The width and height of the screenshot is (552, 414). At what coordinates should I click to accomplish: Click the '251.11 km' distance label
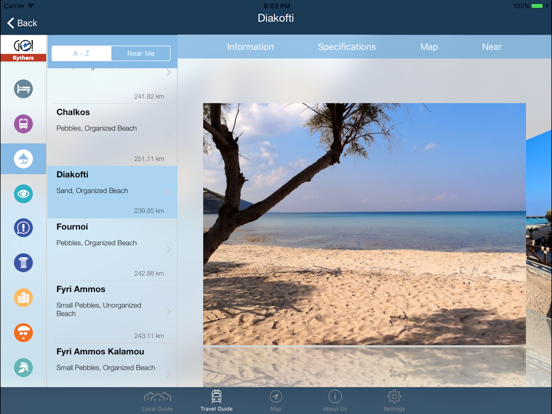(149, 159)
